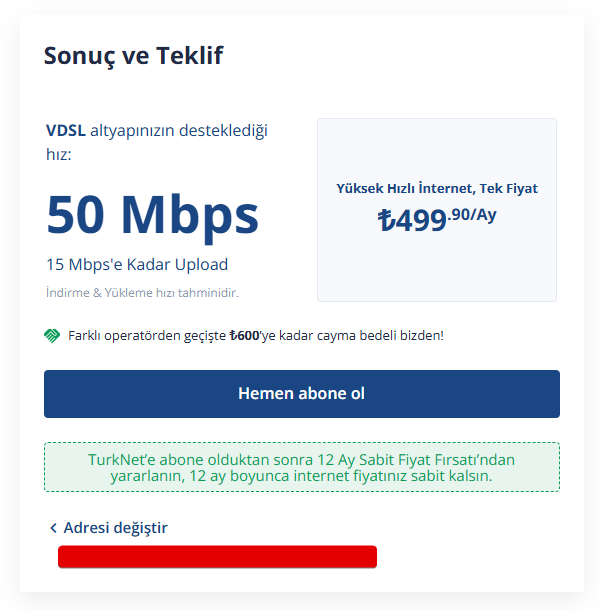Click the altyapınızın desteklediği hız text
The image size is (606, 611).
[x=180, y=131]
